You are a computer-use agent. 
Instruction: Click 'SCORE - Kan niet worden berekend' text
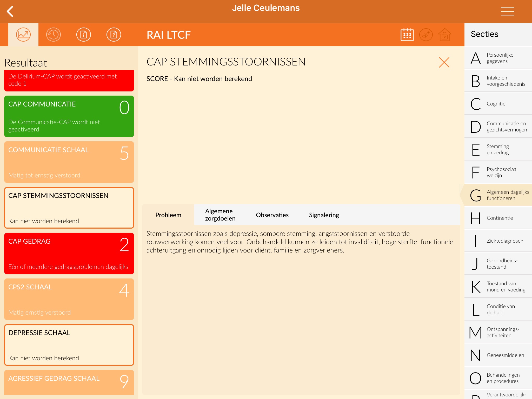(x=199, y=79)
